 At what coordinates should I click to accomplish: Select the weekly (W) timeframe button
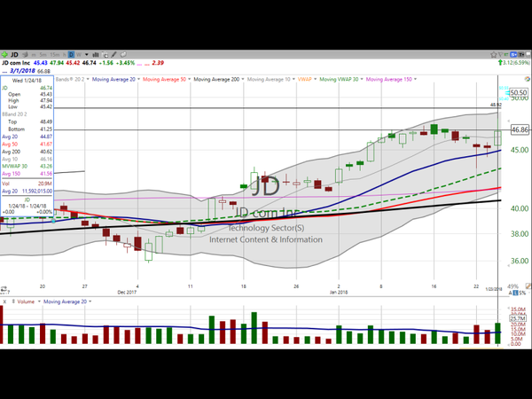(x=79, y=55)
